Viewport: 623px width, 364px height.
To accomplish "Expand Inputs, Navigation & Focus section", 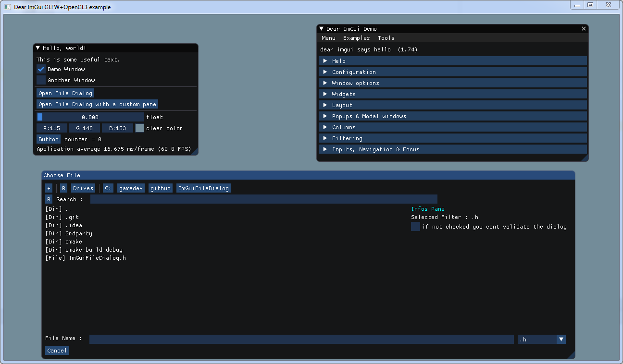I will [x=453, y=149].
